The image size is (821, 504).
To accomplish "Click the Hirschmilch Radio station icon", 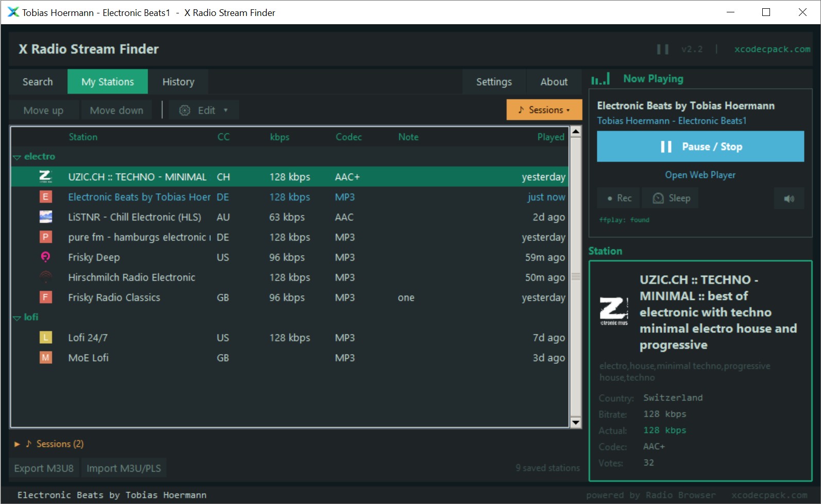I will pos(46,277).
